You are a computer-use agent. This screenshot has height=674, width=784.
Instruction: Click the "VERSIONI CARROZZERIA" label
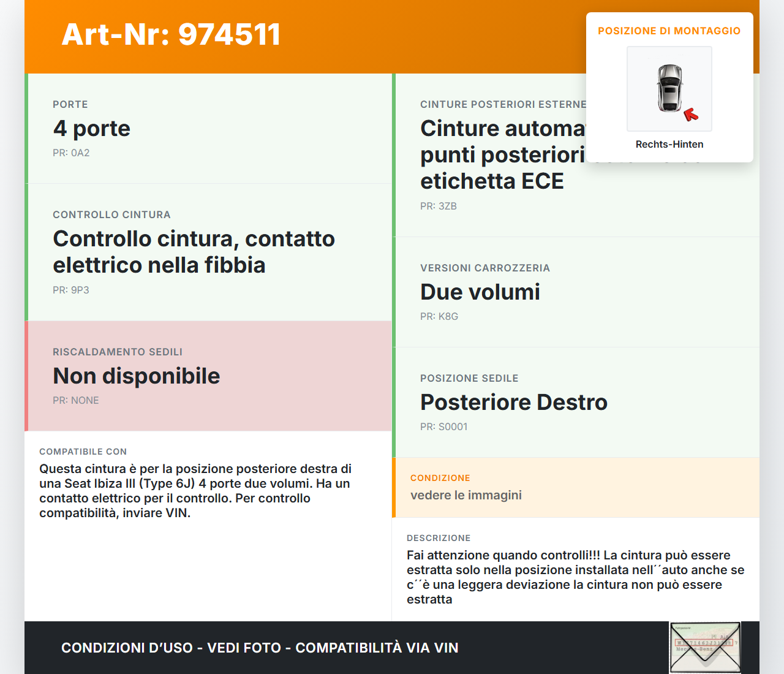coord(485,268)
